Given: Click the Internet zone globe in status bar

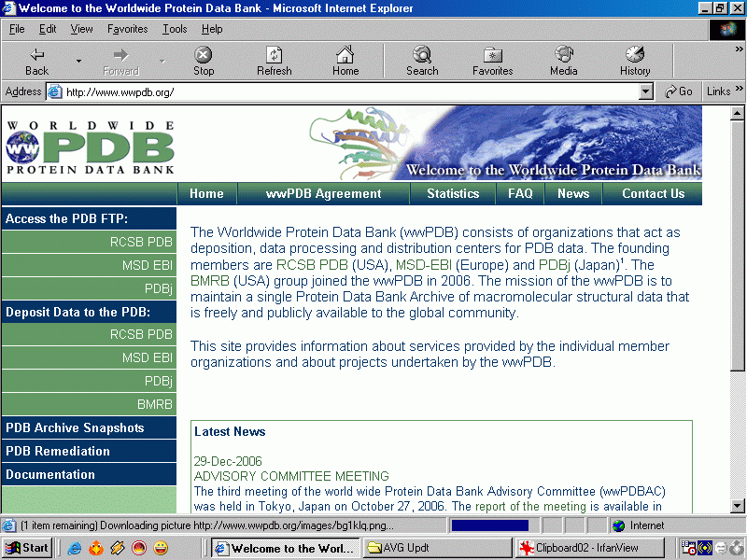Looking at the screenshot, I should point(619,525).
